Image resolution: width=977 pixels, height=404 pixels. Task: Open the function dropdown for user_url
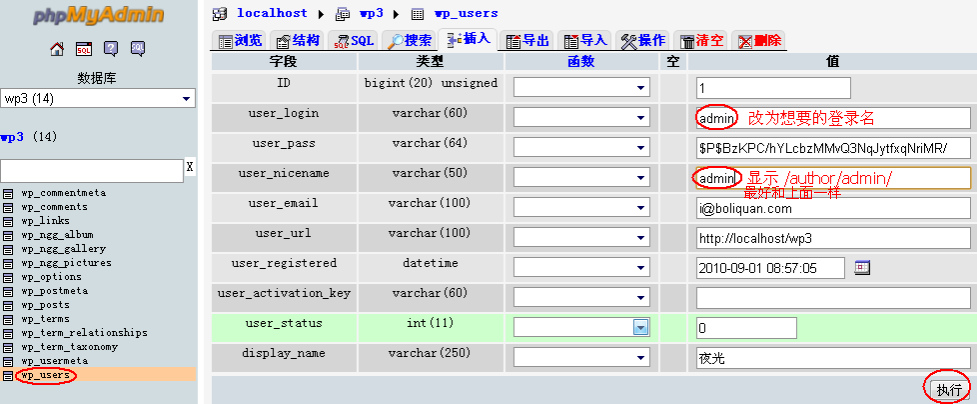pyautogui.click(x=581, y=238)
